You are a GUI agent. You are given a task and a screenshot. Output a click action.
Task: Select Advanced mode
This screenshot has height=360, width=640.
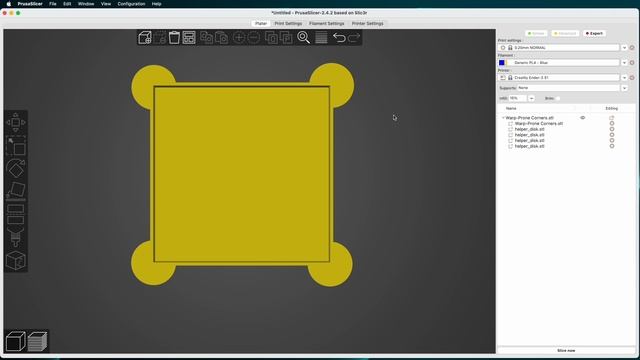(x=565, y=33)
